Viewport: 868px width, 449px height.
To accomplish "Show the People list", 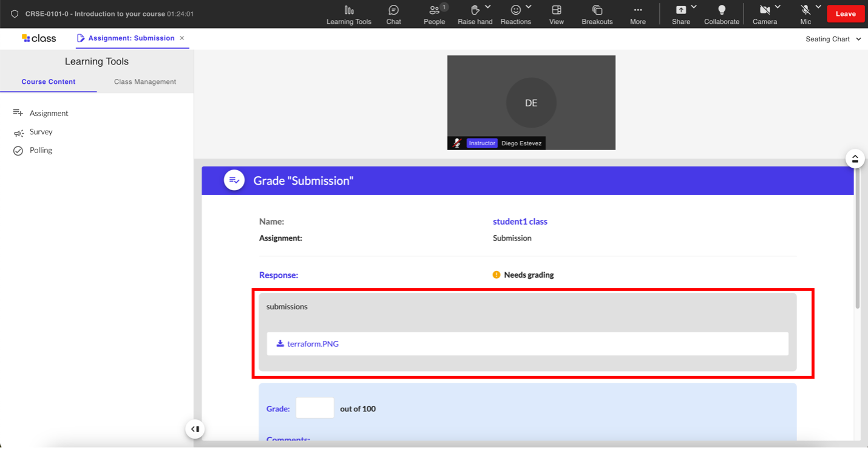I will pyautogui.click(x=434, y=14).
